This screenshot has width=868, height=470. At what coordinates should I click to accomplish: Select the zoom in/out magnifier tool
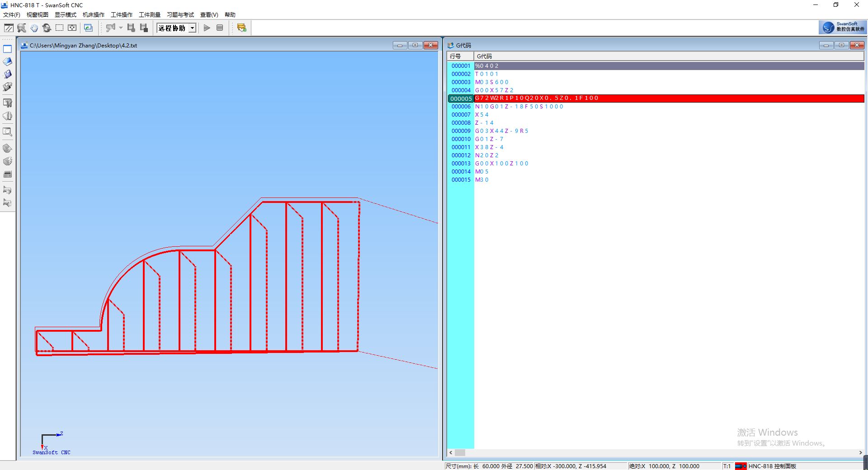pyautogui.click(x=21, y=28)
